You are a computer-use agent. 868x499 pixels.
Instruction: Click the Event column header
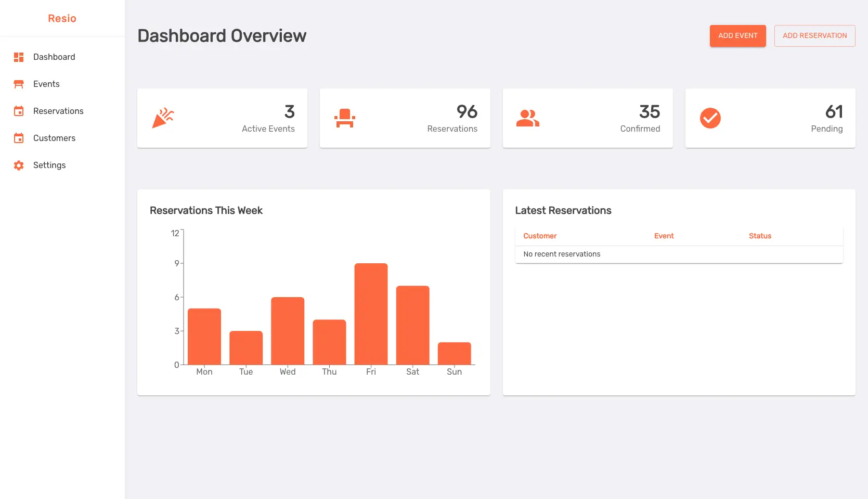click(x=664, y=236)
